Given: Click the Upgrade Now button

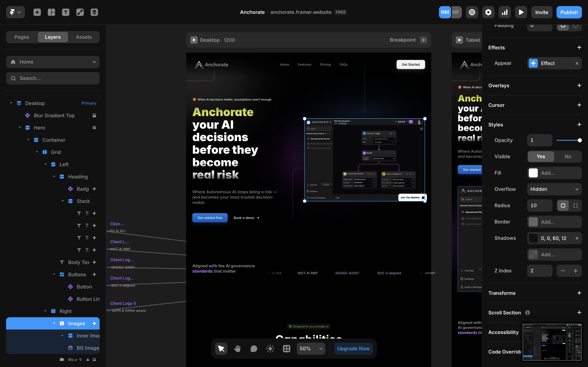Looking at the screenshot, I should (353, 349).
